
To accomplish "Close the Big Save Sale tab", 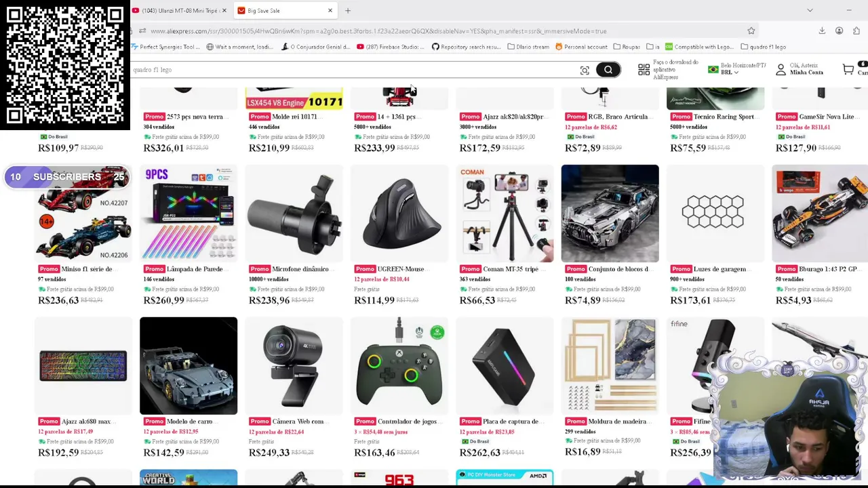I will [x=330, y=11].
